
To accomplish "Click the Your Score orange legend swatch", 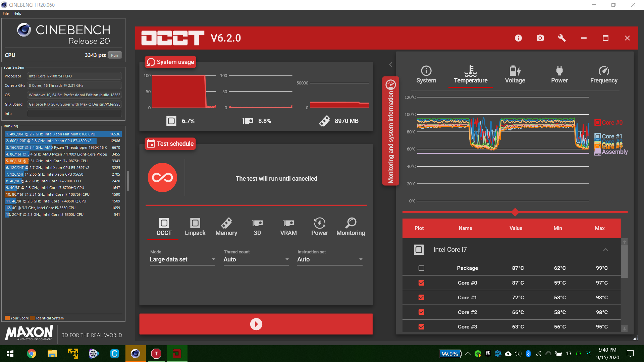I will tap(7, 318).
